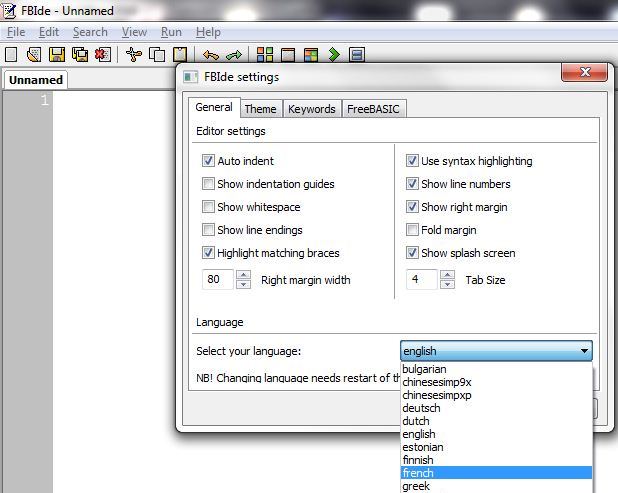Select the General settings tab
This screenshot has width=618, height=493.
point(214,107)
